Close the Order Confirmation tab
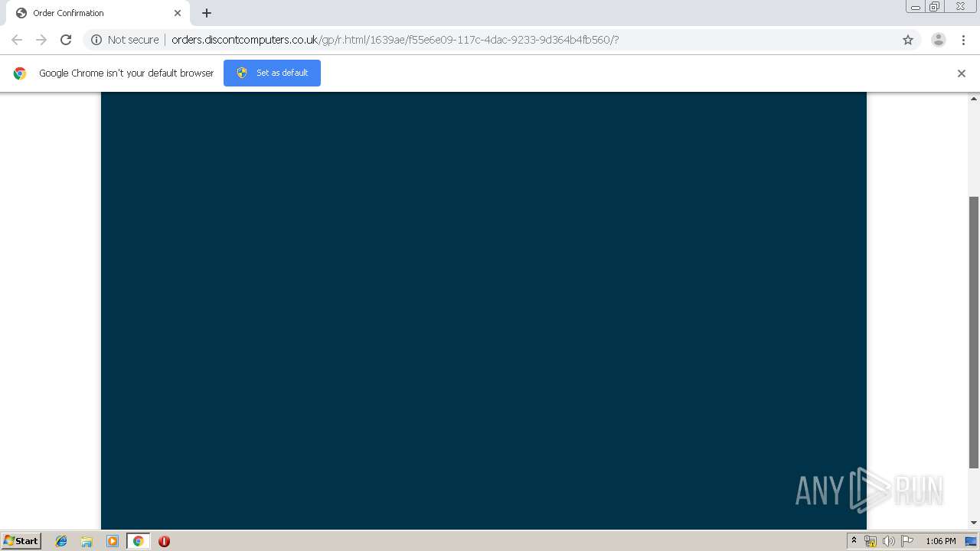980x551 pixels. (178, 13)
